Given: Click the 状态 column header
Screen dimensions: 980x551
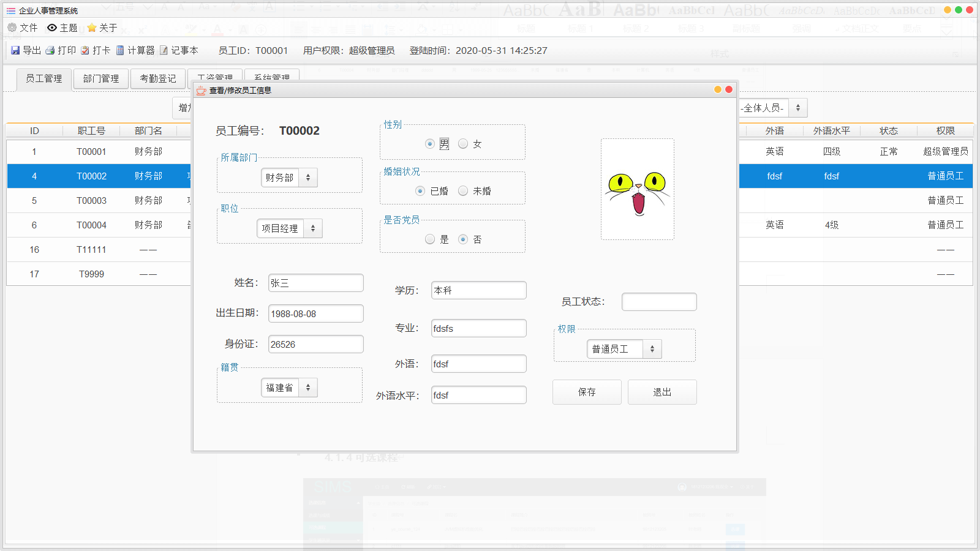Looking at the screenshot, I should (889, 130).
